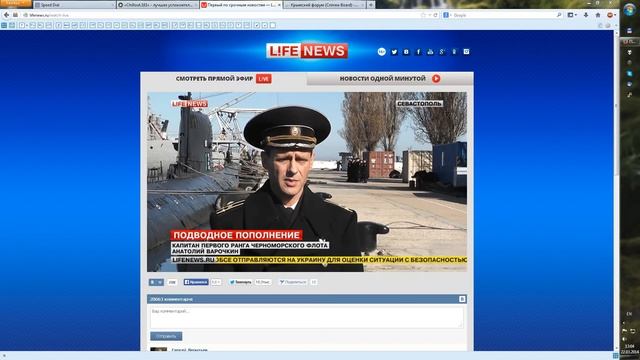The width and height of the screenshot is (640, 360).
Task: Submit comment with 'Отправить' button
Action: click(166, 336)
